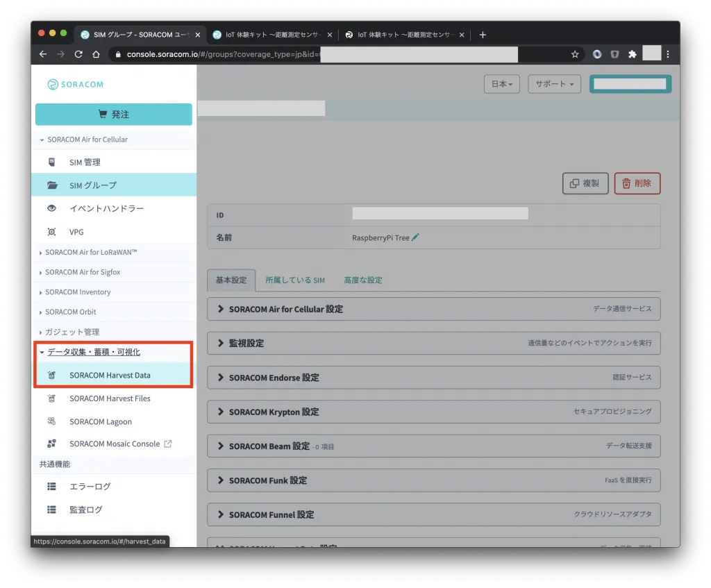Open the Chrome extensions puzzle icon
The image size is (711, 588).
pyautogui.click(x=632, y=54)
